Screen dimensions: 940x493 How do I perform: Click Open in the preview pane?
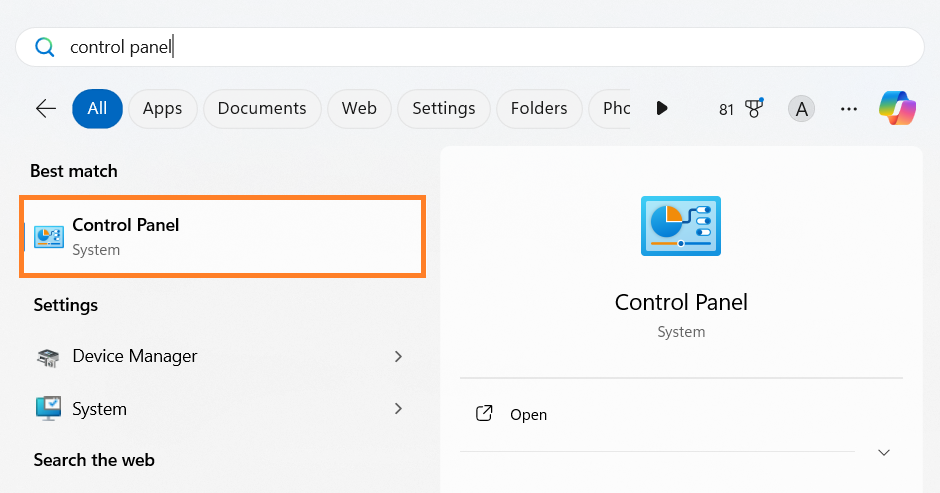click(x=528, y=414)
